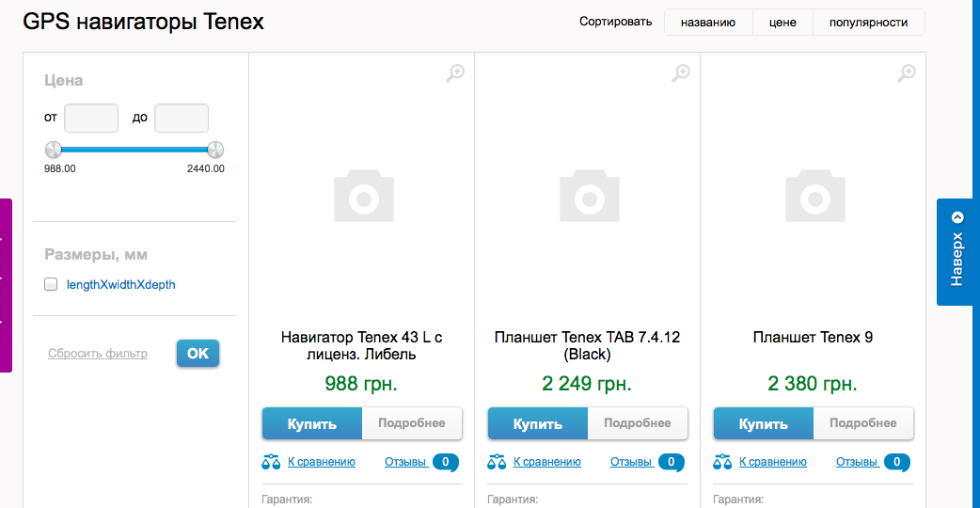Viewport: 980px width, 508px height.
Task: Click К сравнению link for Навигатор Tenex 43 L
Action: pyautogui.click(x=322, y=462)
